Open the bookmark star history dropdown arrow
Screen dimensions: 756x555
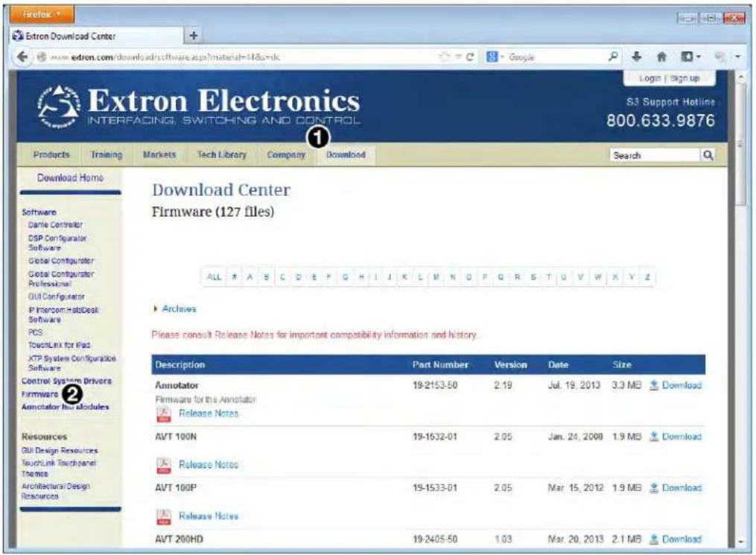(457, 57)
